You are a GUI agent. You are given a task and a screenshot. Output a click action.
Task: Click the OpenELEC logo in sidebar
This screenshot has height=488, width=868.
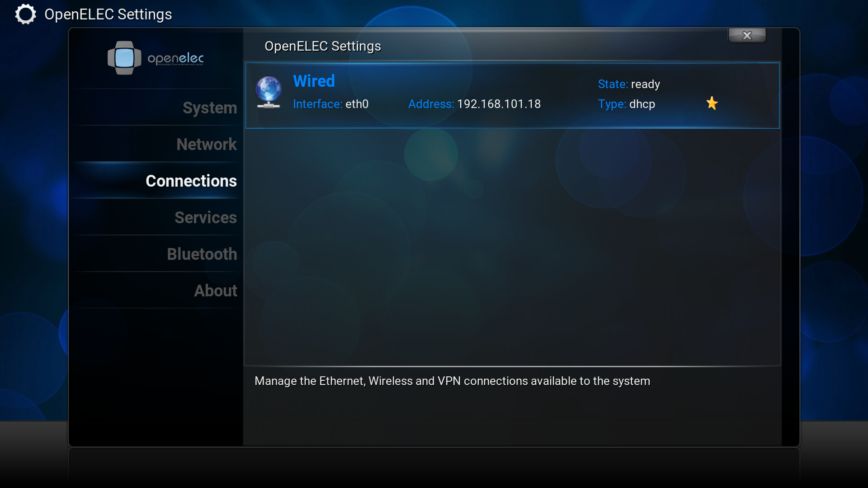[156, 58]
